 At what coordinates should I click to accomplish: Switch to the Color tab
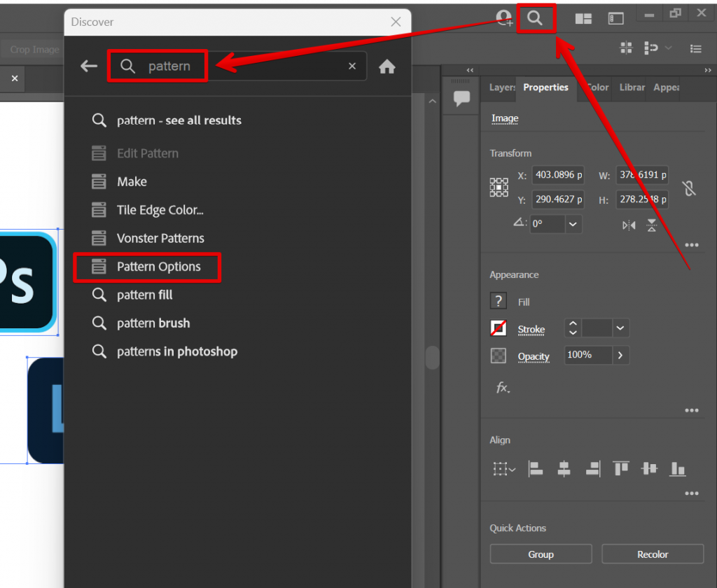click(597, 87)
